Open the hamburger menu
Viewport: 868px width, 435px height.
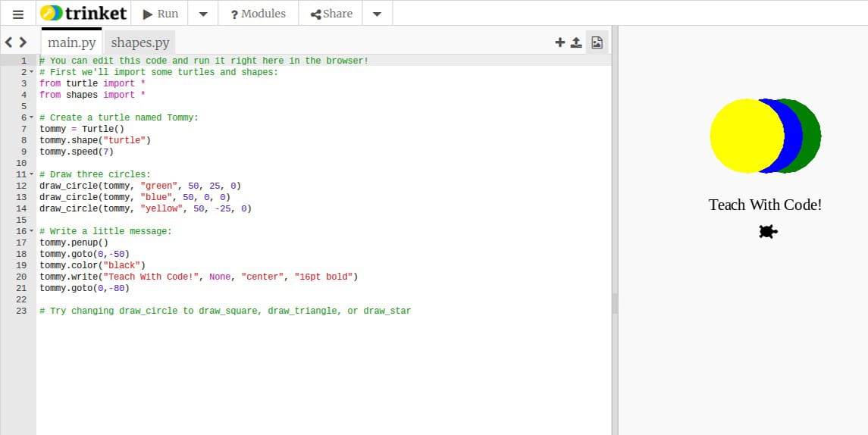point(18,14)
